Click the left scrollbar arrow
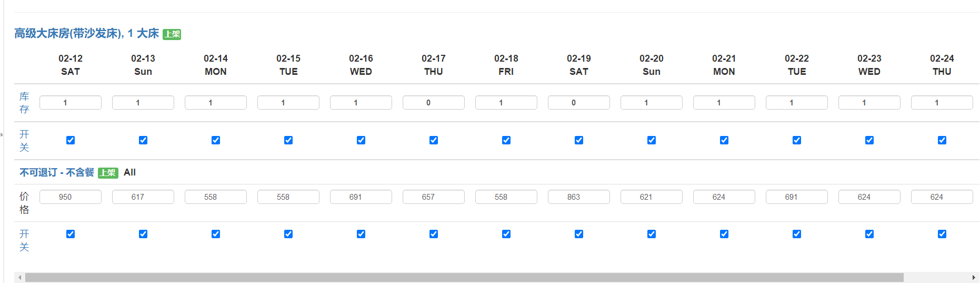The image size is (980, 283). (x=19, y=277)
